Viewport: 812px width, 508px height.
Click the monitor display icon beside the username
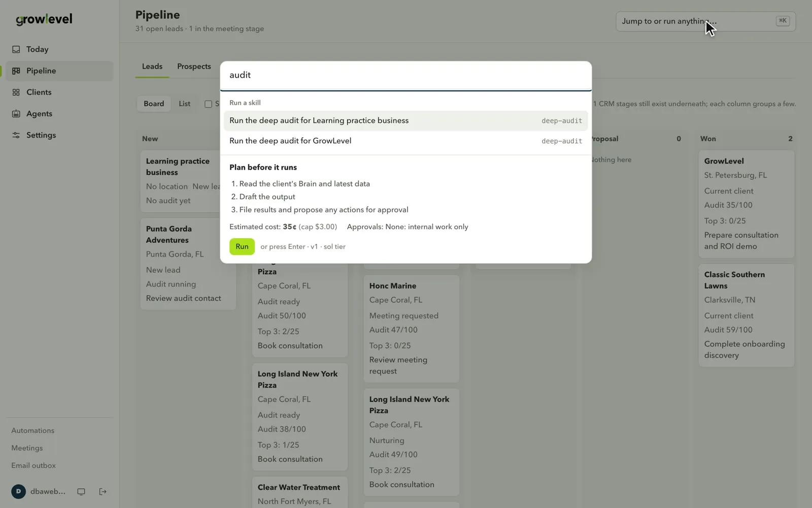81,491
